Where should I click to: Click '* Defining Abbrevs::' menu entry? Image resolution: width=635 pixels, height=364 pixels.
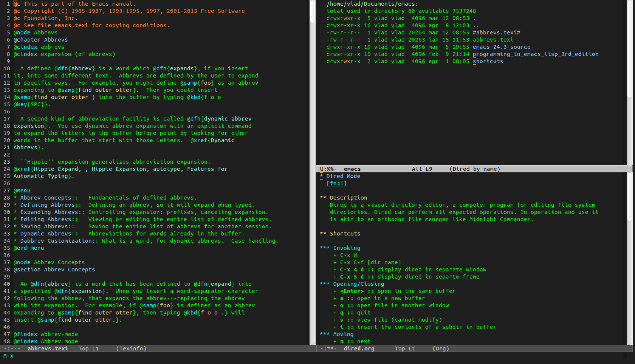pyautogui.click(x=48, y=205)
